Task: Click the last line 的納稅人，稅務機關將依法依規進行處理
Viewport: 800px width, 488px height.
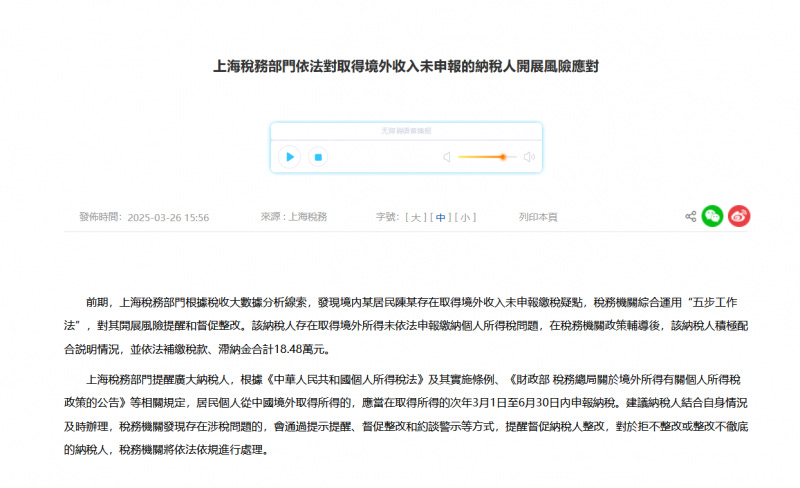Action: pos(166,450)
